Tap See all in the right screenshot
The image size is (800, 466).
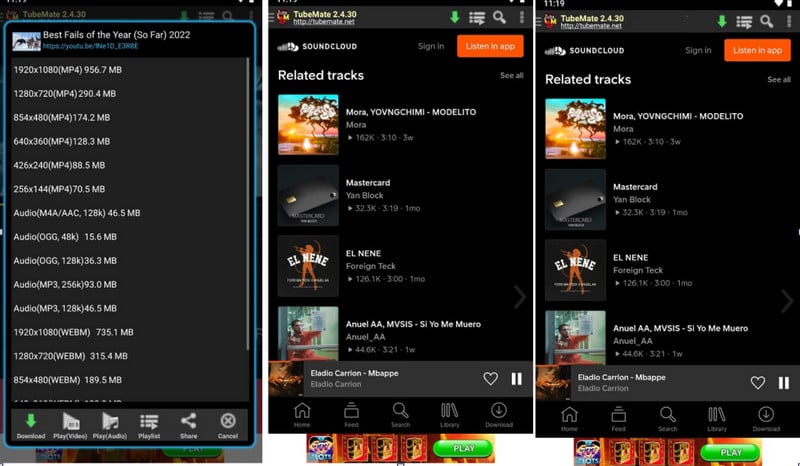click(x=779, y=80)
